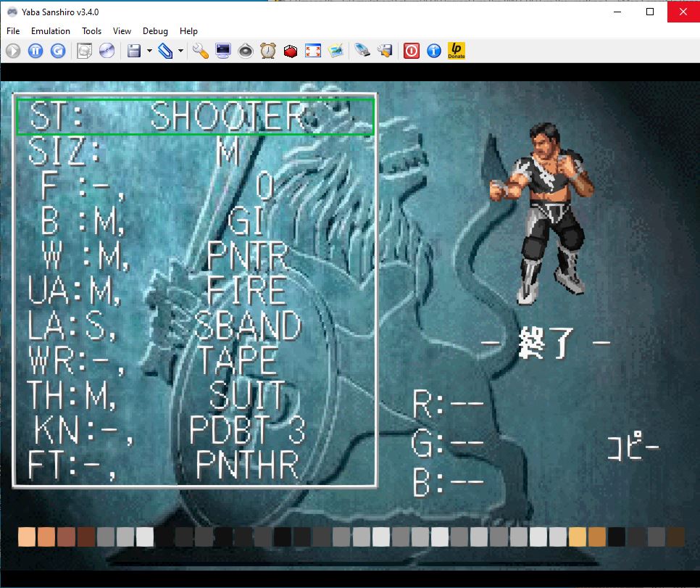Open the View menu

pos(122,31)
